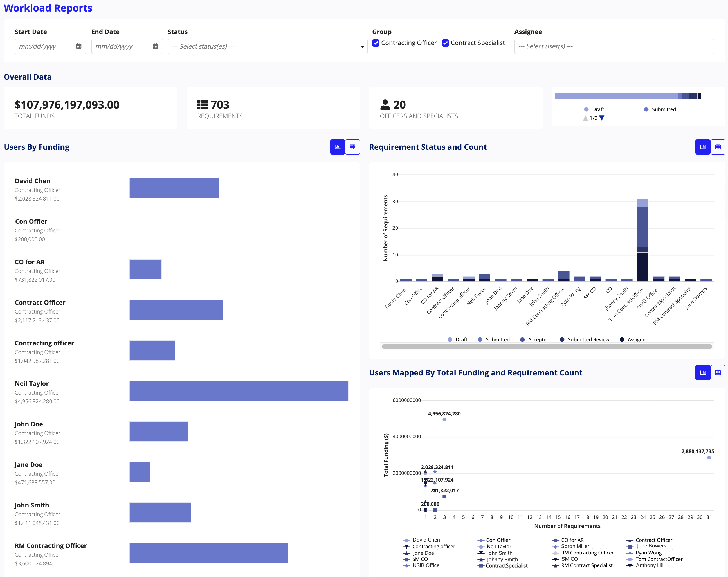Image resolution: width=728 pixels, height=577 pixels.
Task: Go to next legend page in Overall Data
Action: (602, 118)
